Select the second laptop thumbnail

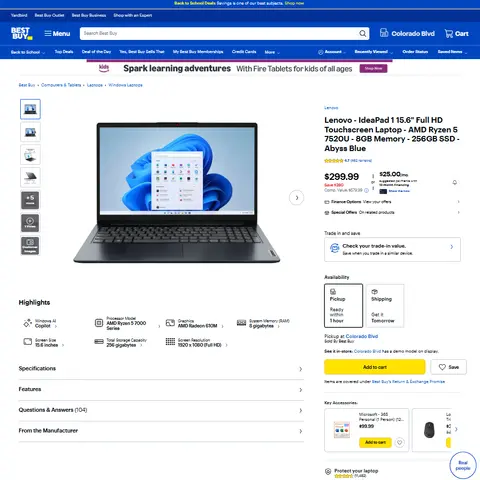coord(30,132)
